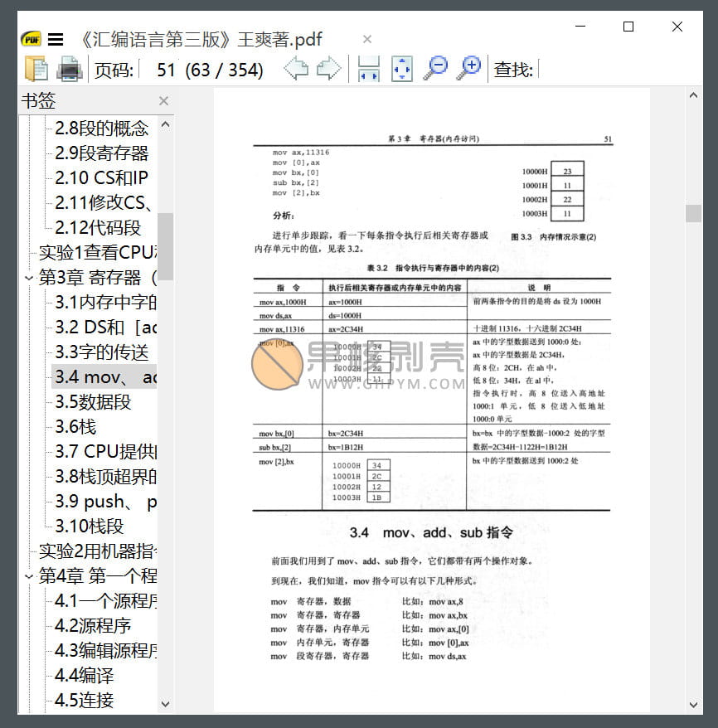This screenshot has height=728, width=718.
Task: Open bookmark 2.10 CS和IP
Action: [x=101, y=177]
